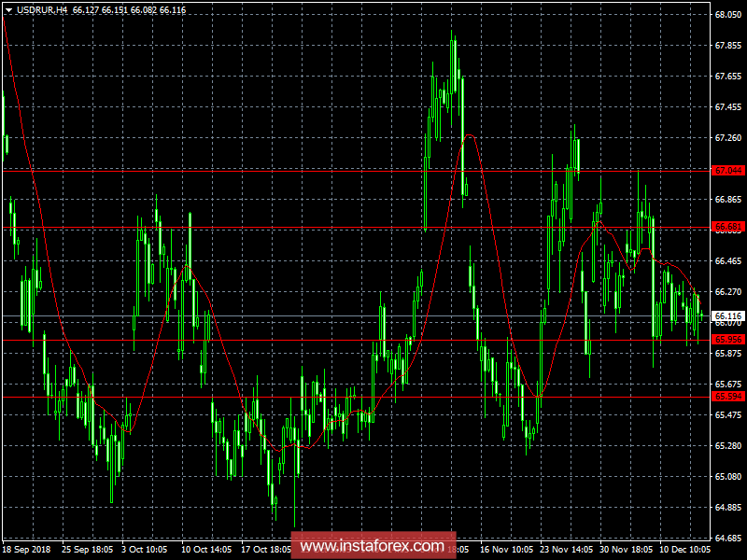
Task: Click the 30 Nov 18:05 time label
Action: coord(627,551)
